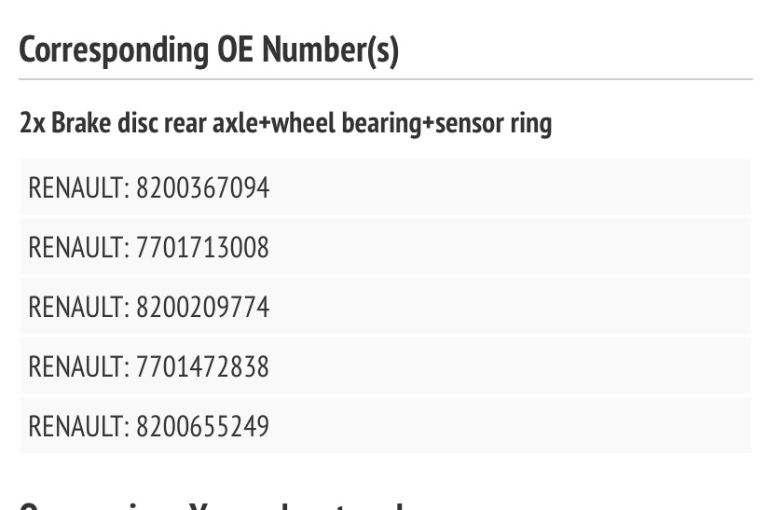Select OE number 8200367094
Viewport: 768px width, 510px height.
point(203,187)
